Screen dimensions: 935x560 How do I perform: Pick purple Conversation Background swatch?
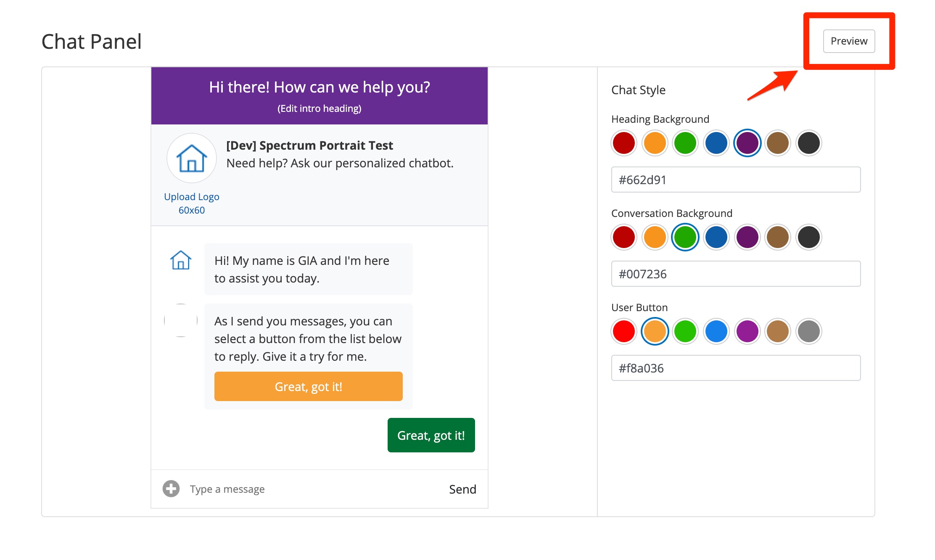pyautogui.click(x=747, y=237)
